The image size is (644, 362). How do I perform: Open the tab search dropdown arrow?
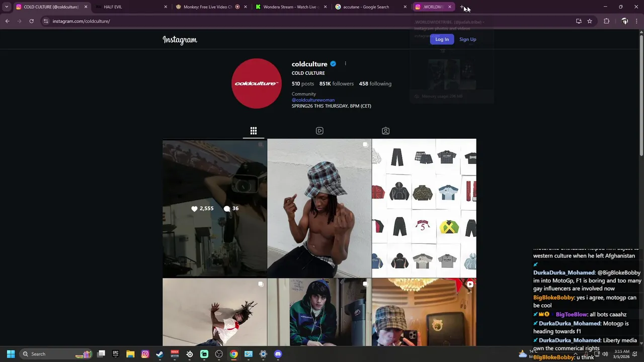click(x=7, y=7)
